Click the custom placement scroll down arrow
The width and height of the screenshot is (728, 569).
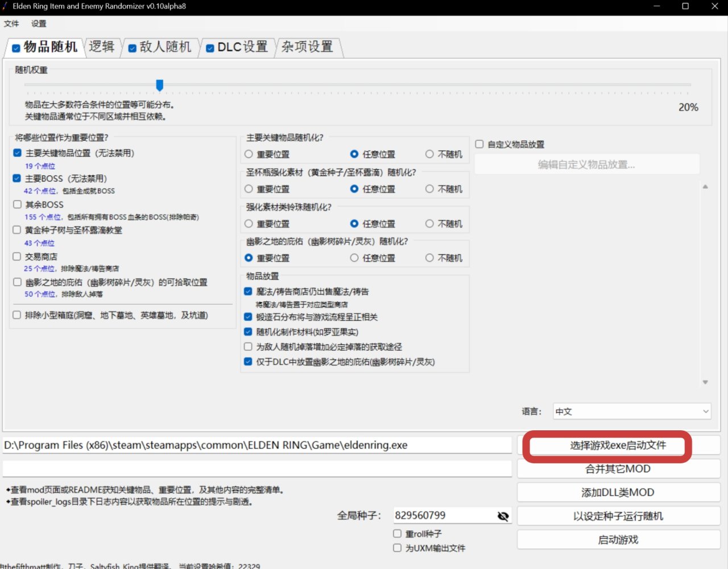click(705, 382)
